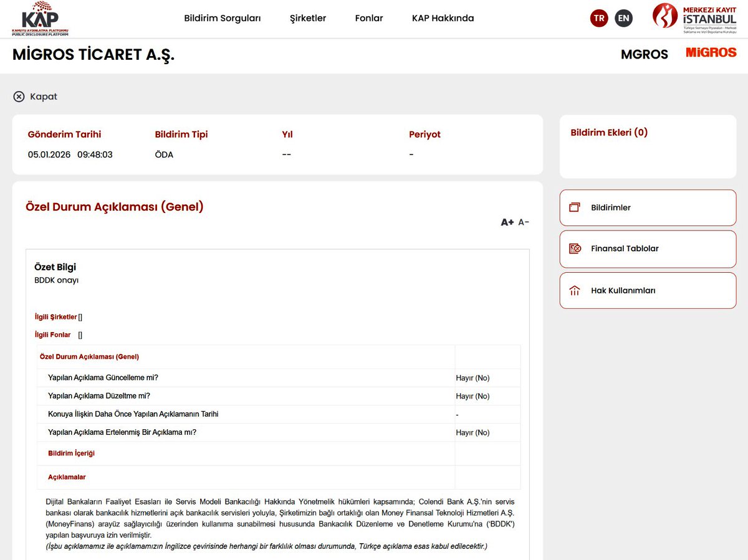Click the italic Turkish translation disclaimer note
Image resolution: width=748 pixels, height=560 pixels.
pos(266,546)
